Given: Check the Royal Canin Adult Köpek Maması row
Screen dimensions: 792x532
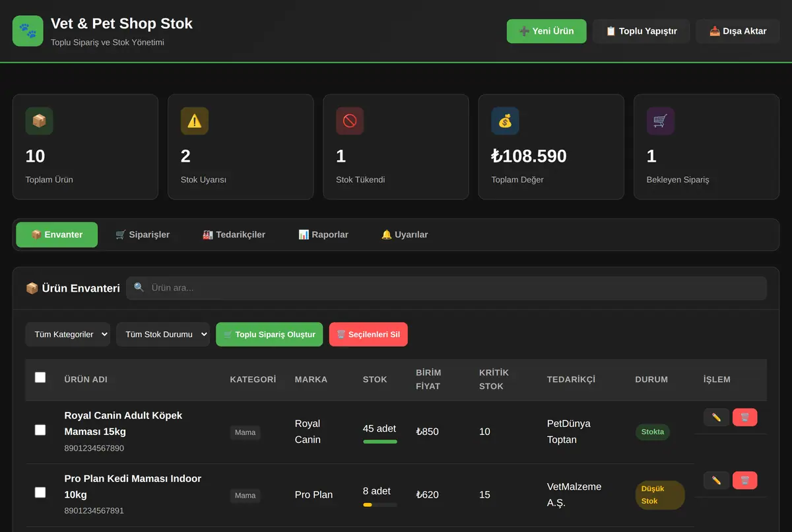Looking at the screenshot, I should (x=40, y=430).
